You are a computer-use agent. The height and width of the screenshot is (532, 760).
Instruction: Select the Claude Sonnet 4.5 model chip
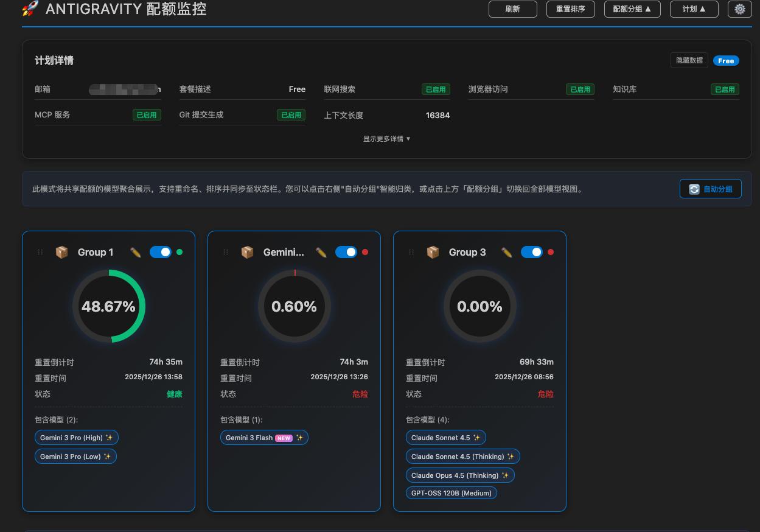445,437
